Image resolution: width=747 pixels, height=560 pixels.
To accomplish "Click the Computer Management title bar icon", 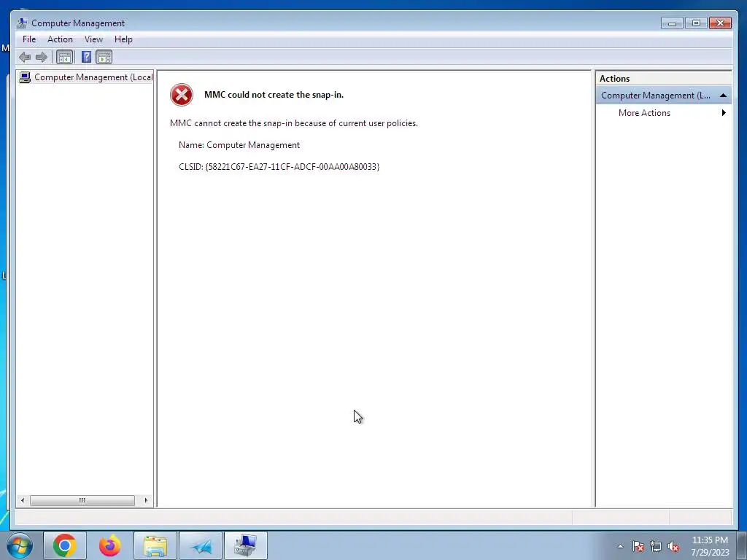I will [22, 23].
